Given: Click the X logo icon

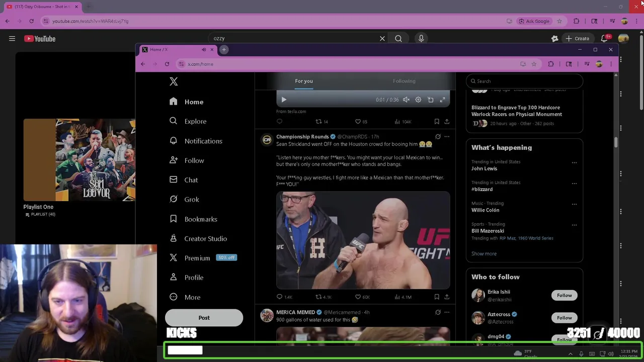Looking at the screenshot, I should point(174,81).
